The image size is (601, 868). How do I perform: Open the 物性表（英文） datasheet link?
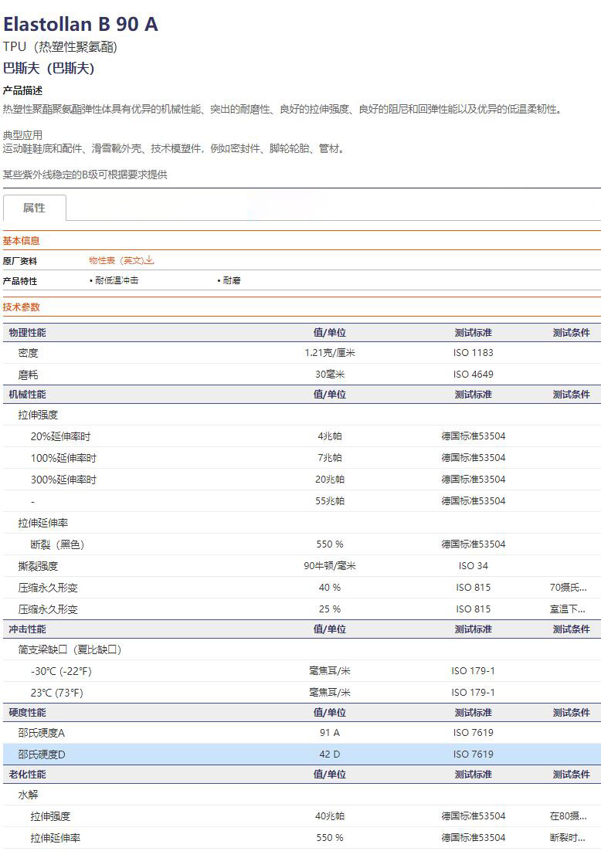117,260
